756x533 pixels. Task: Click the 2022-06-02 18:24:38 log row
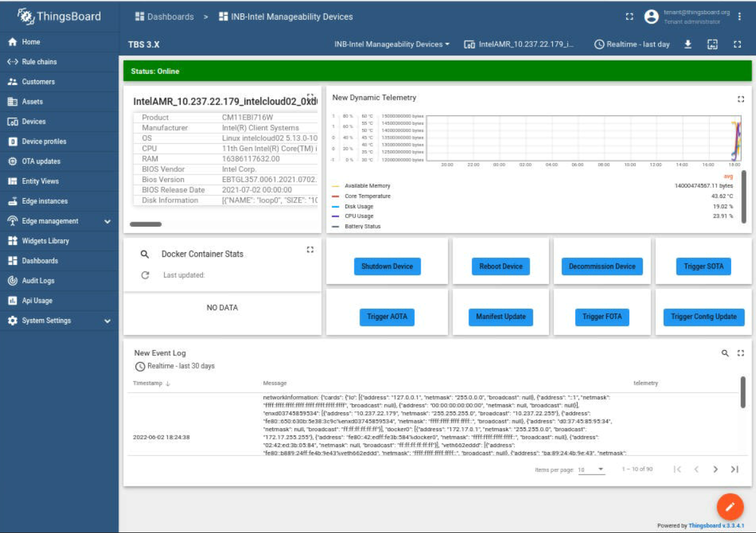[433, 425]
